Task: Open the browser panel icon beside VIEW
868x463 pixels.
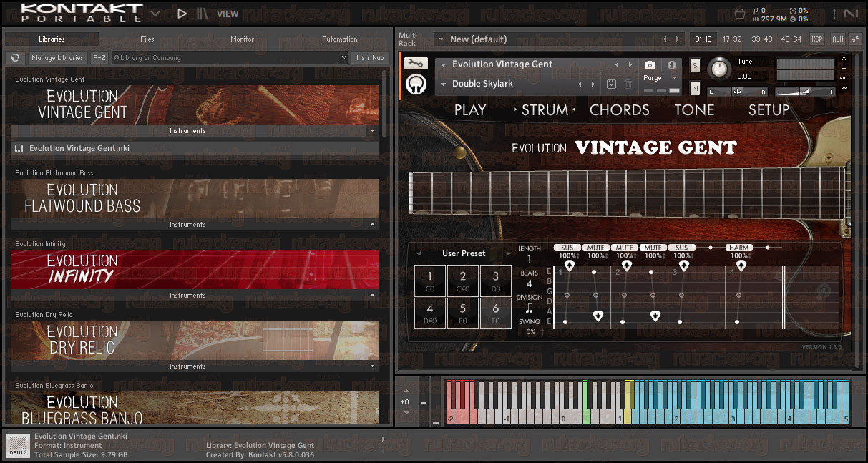Action: tap(203, 13)
